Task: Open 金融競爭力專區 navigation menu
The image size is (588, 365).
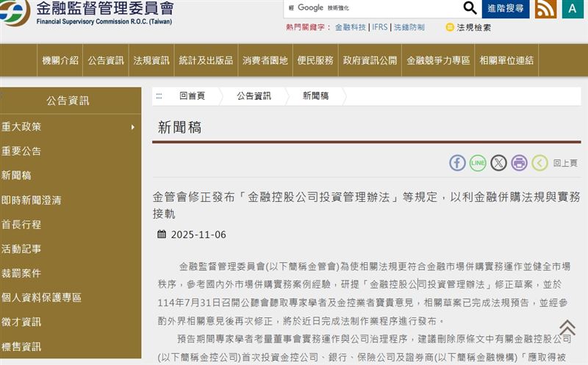Action: [x=438, y=60]
